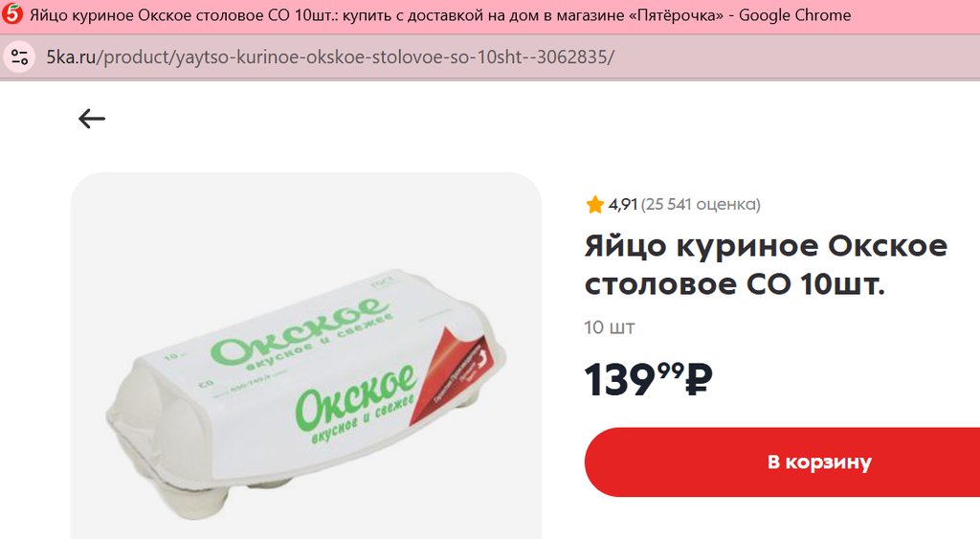Click the 10 шт quantity label

click(x=610, y=327)
